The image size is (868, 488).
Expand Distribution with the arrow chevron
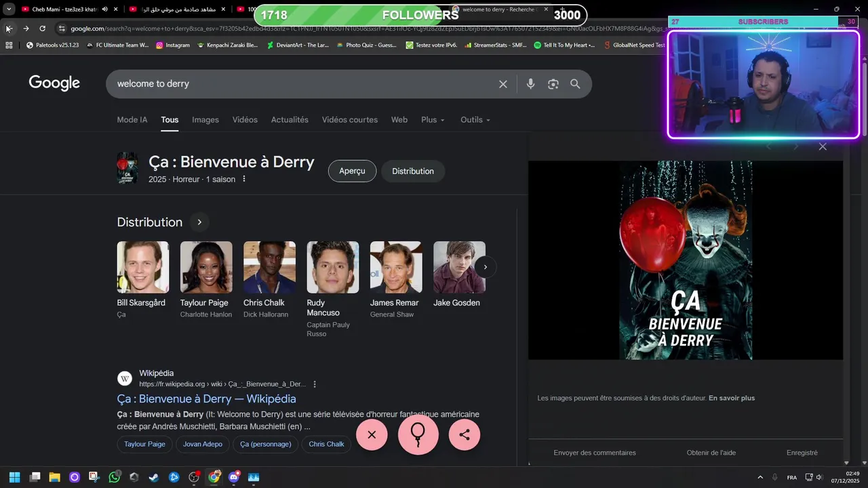pos(199,222)
